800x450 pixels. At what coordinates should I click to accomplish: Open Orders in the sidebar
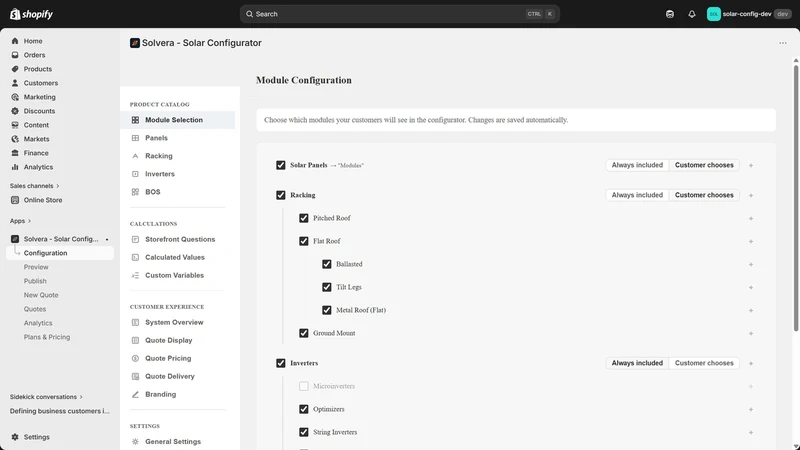[34, 55]
